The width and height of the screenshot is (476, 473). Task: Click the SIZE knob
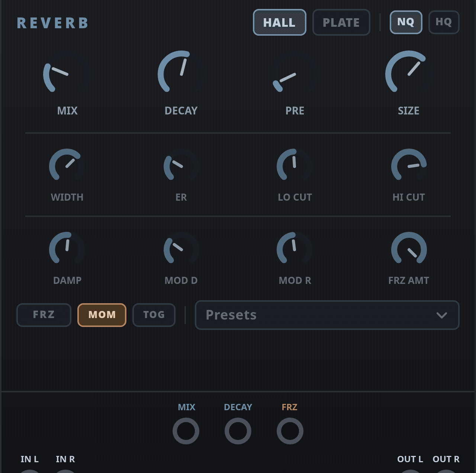coord(408,74)
